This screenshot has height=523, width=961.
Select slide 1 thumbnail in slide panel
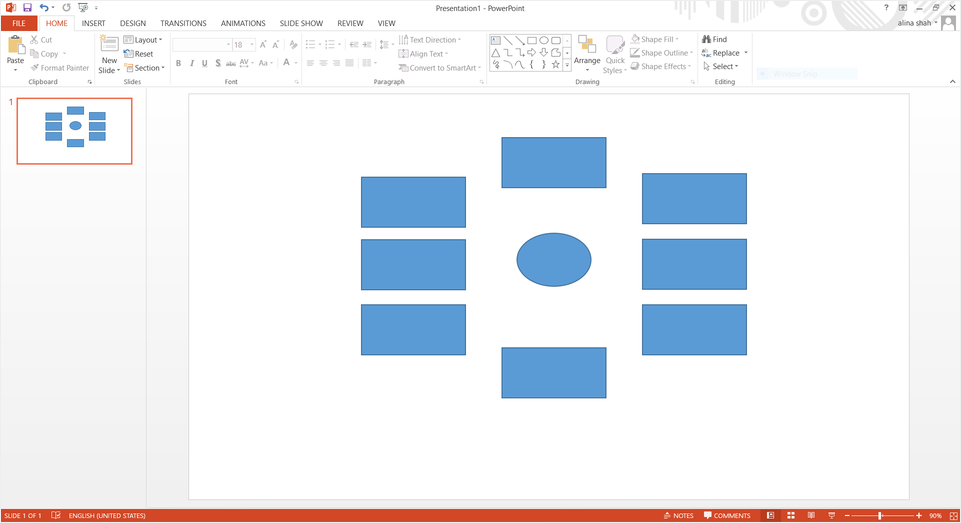tap(74, 131)
